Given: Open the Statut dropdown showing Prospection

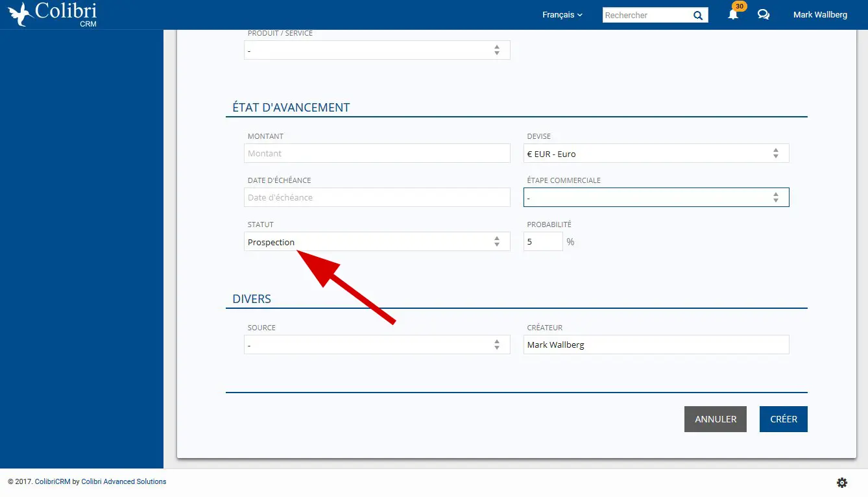Looking at the screenshot, I should pyautogui.click(x=377, y=241).
